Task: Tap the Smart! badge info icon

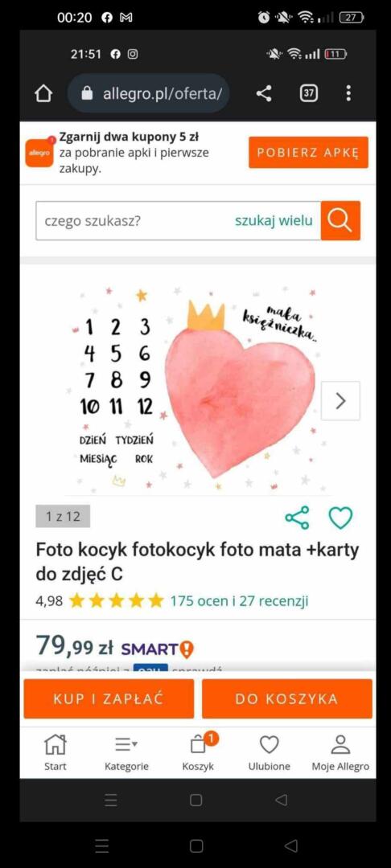Action: pyautogui.click(x=187, y=649)
